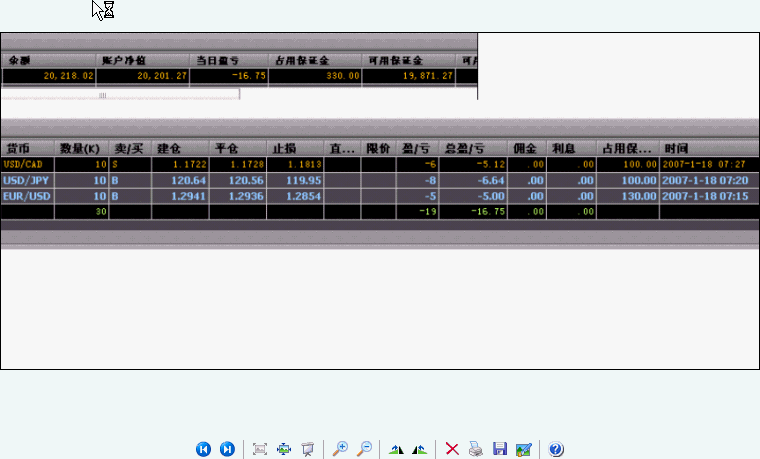
Task: Click the 盈/亏 column header
Action: click(x=415, y=148)
